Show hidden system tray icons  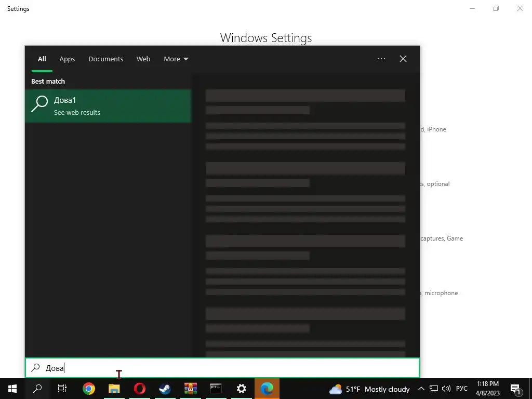tap(421, 389)
